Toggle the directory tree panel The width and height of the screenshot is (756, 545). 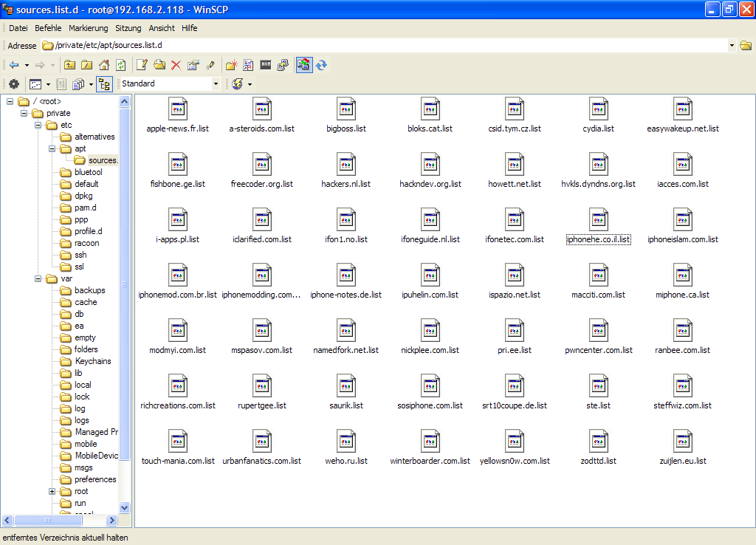click(104, 84)
